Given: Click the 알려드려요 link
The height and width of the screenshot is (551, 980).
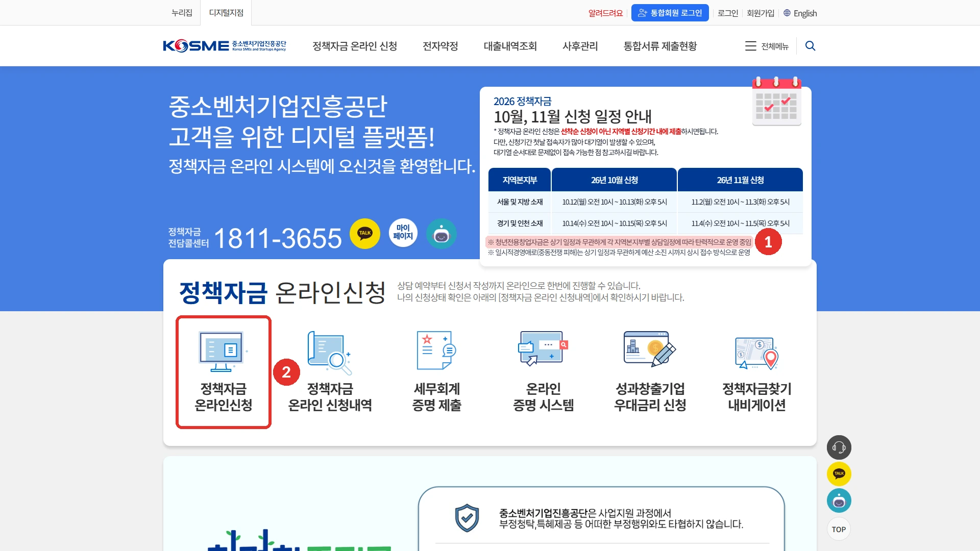Looking at the screenshot, I should [x=606, y=13].
